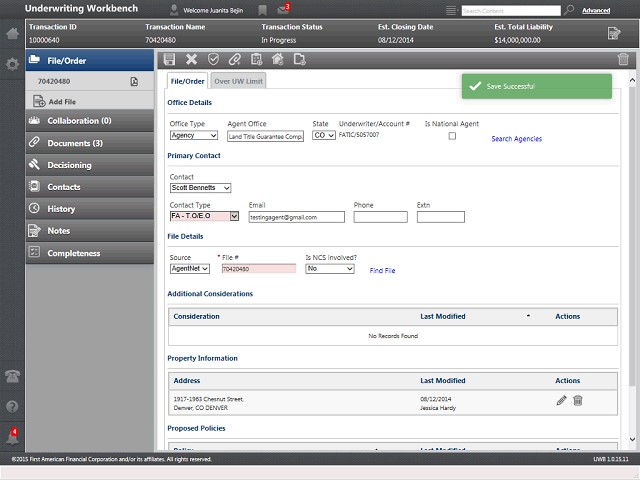The image size is (640, 480).
Task: Select file 70420480 in sidebar
Action: [54, 81]
